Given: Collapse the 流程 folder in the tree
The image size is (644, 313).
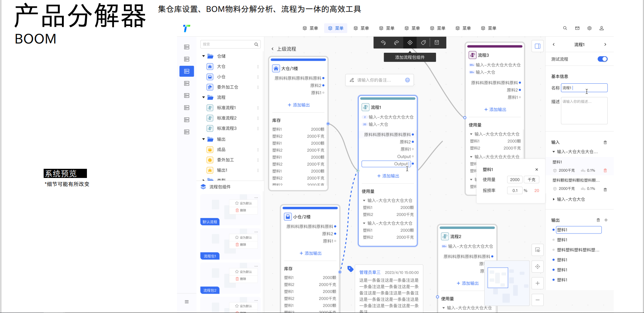Looking at the screenshot, I should click(203, 97).
